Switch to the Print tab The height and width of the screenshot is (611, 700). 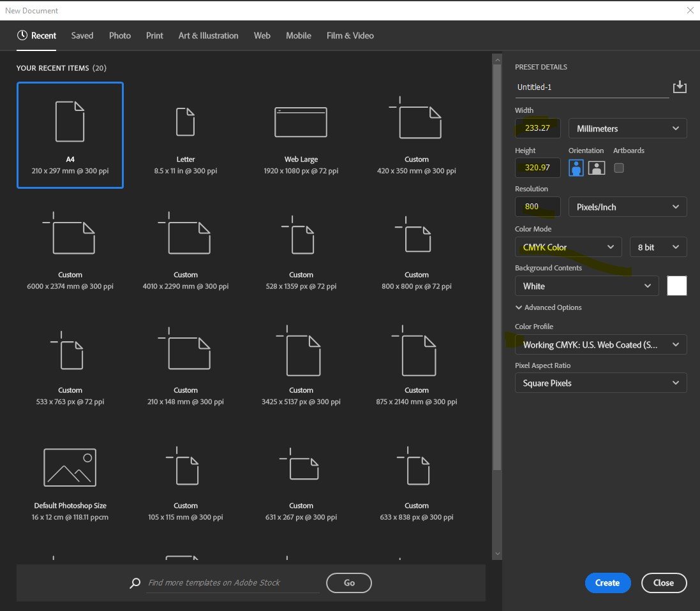pyautogui.click(x=154, y=36)
